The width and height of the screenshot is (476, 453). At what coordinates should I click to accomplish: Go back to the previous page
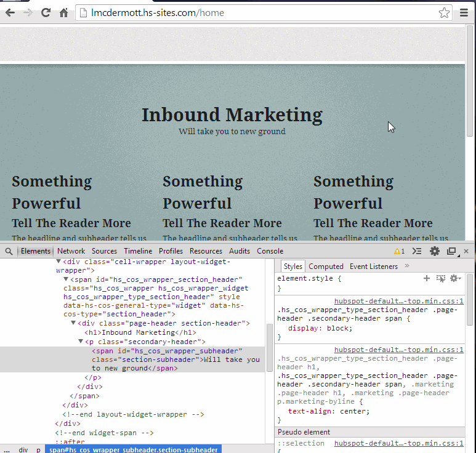pos(10,13)
